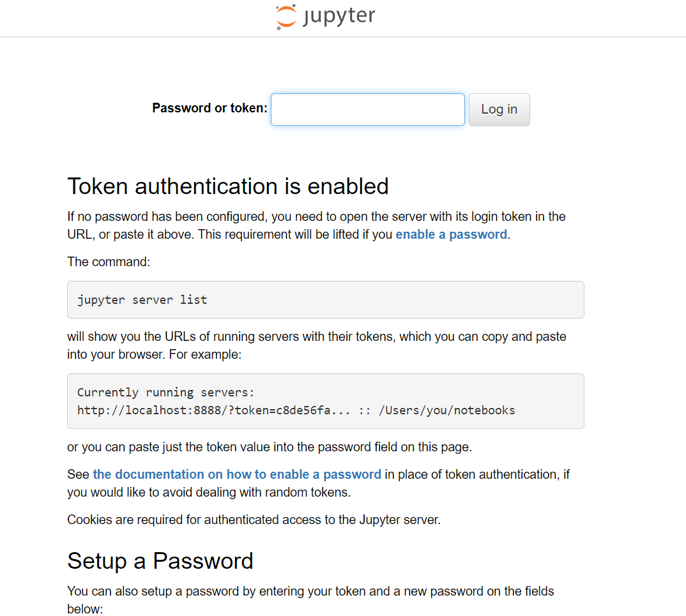This screenshot has width=686, height=616.
Task: Click the localhost:8888 token example URL text
Action: pyautogui.click(x=213, y=410)
